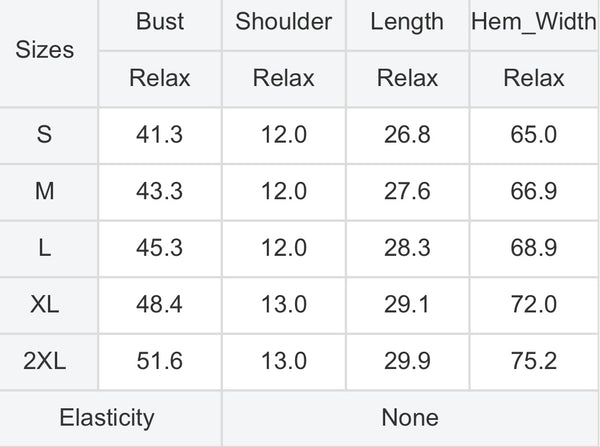
Task: Click the hem width value 75.2
Action: (533, 361)
